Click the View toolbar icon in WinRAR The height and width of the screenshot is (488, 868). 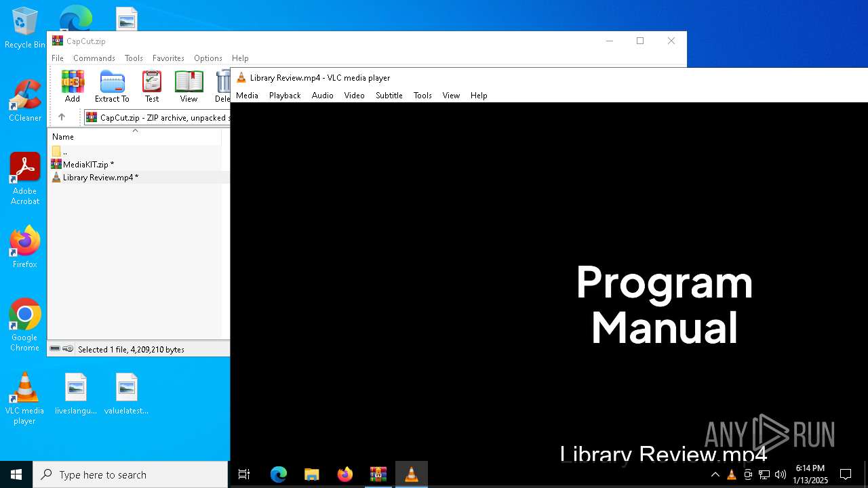pyautogui.click(x=189, y=86)
